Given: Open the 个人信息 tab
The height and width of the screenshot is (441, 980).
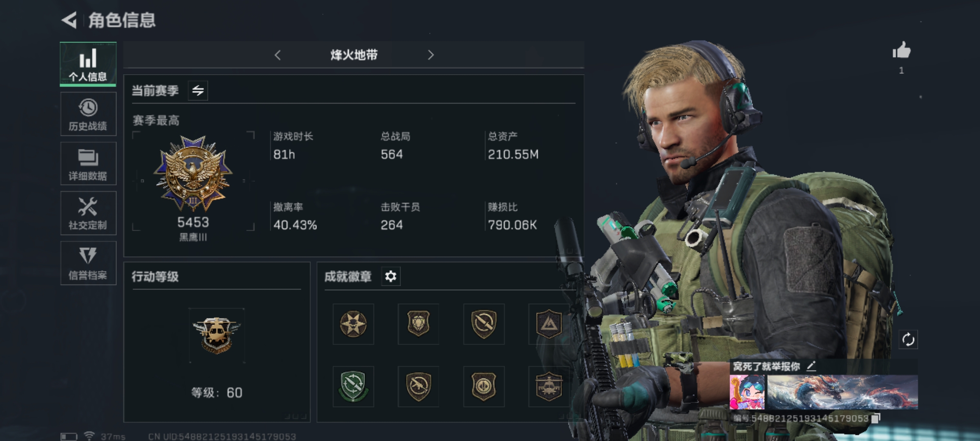Looking at the screenshot, I should tap(88, 64).
